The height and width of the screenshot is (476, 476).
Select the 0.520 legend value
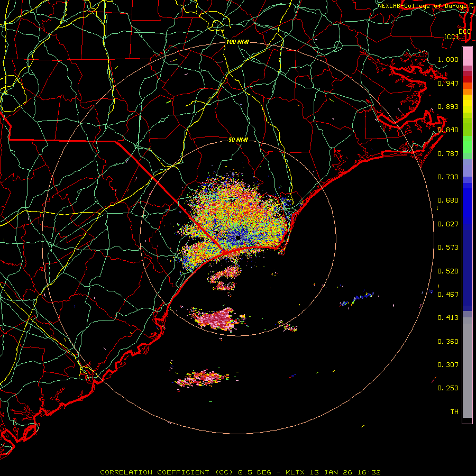click(x=448, y=271)
